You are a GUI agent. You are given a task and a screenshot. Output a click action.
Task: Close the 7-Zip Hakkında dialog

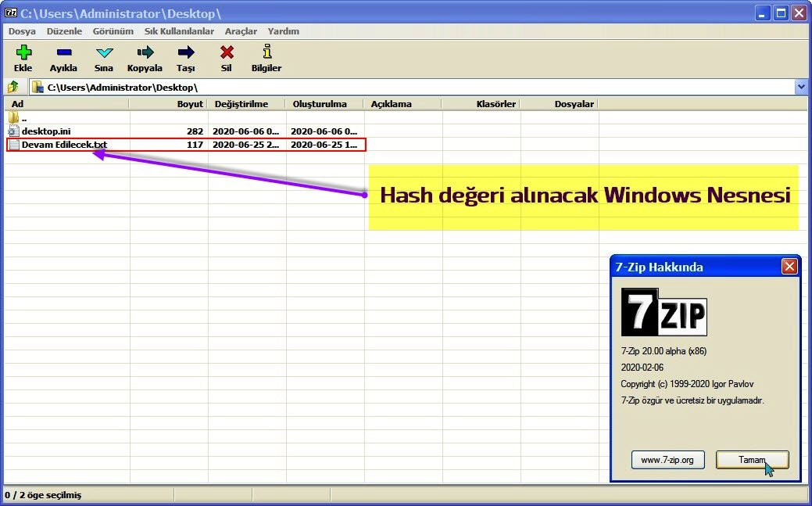click(789, 267)
